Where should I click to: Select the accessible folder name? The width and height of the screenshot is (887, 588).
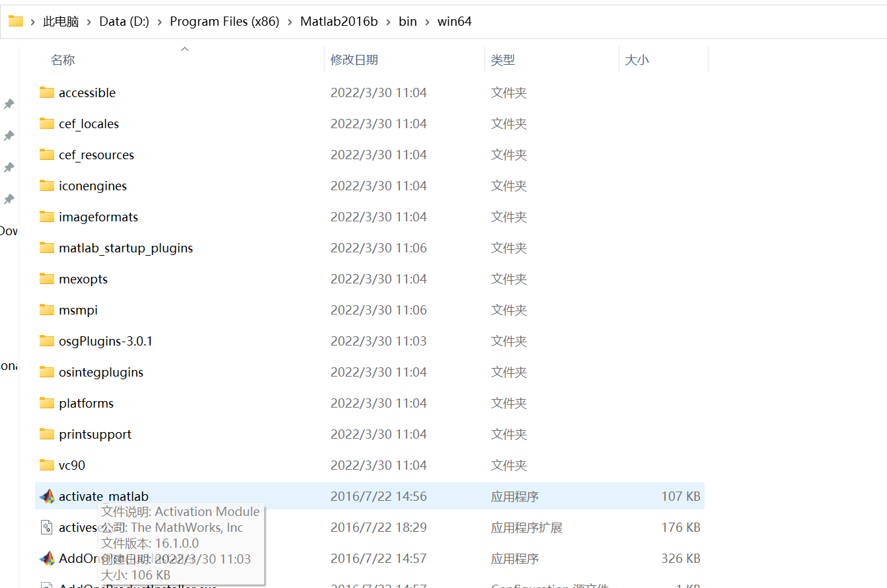(87, 92)
